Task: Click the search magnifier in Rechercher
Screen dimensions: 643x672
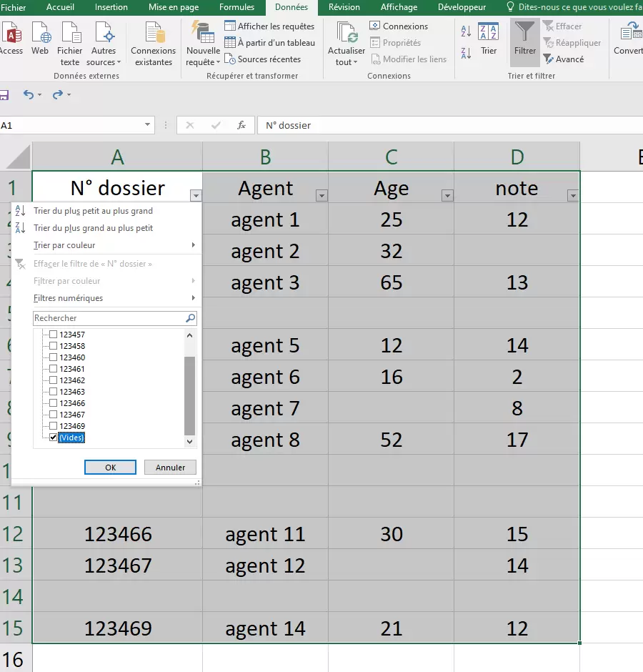Action: 191,318
